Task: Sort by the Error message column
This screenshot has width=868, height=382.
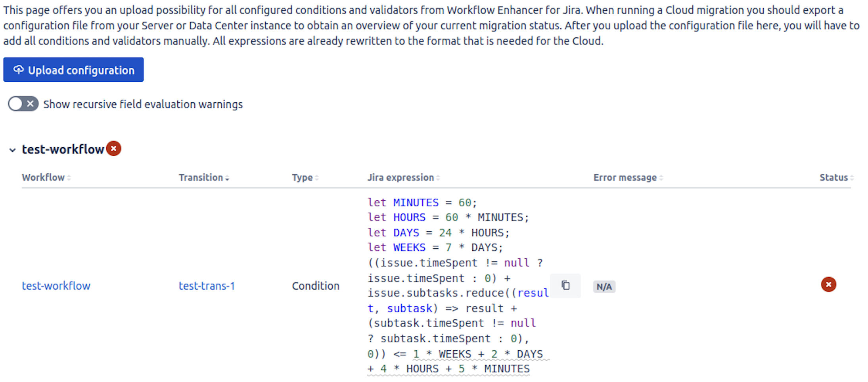Action: pyautogui.click(x=628, y=177)
